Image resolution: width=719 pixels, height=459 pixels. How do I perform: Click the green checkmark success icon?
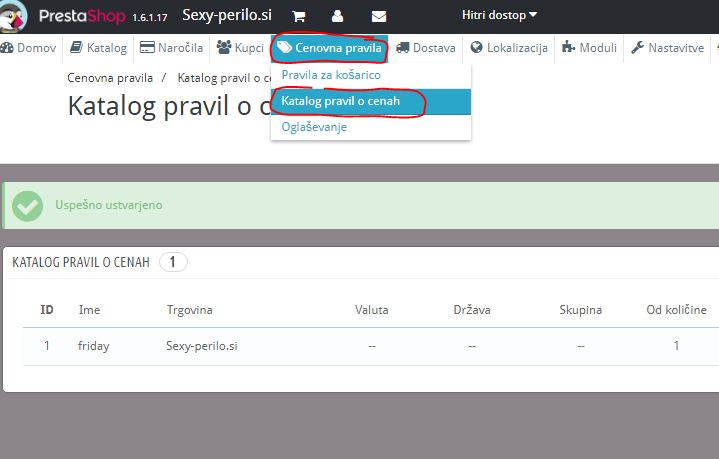[x=28, y=206]
